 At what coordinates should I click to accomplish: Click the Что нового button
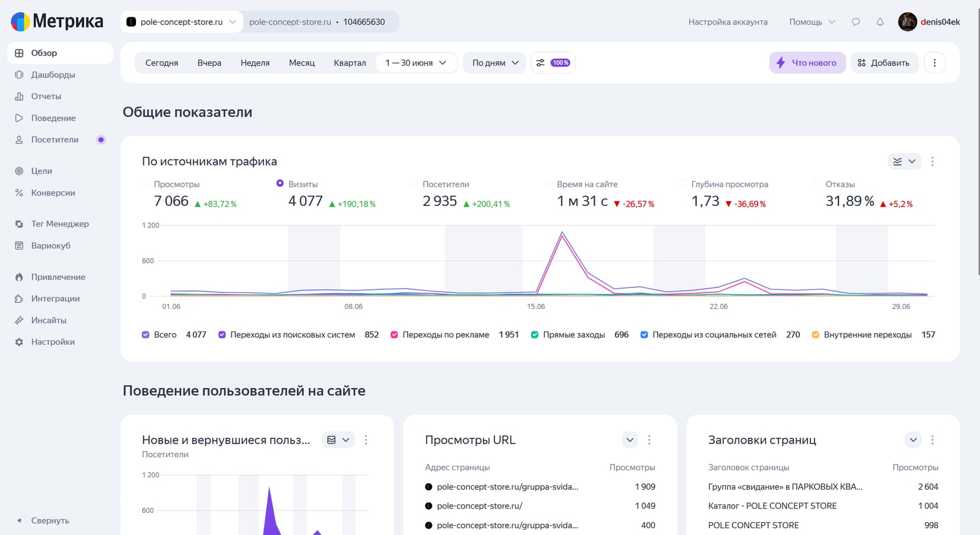coord(807,63)
